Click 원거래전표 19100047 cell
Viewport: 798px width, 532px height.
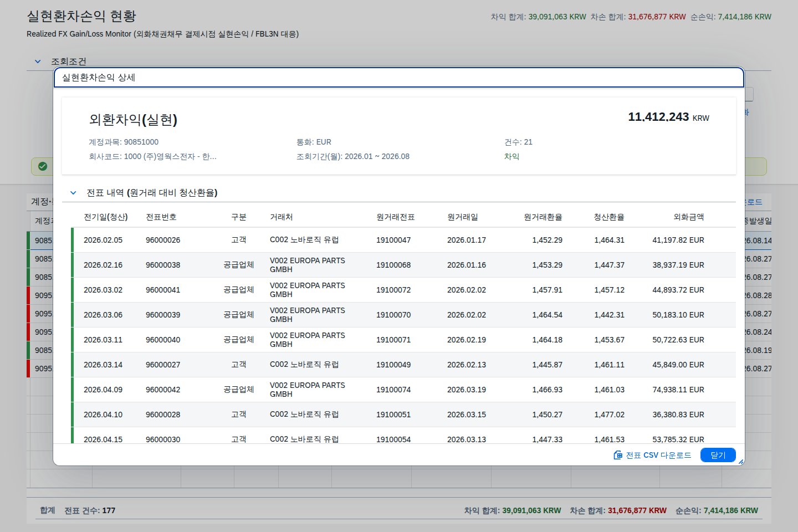click(393, 240)
